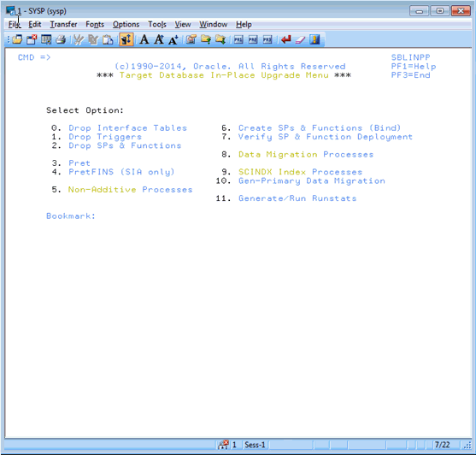Click the receive file folder down-arrow icon
Viewport: 476px width, 455px height.
point(220,39)
